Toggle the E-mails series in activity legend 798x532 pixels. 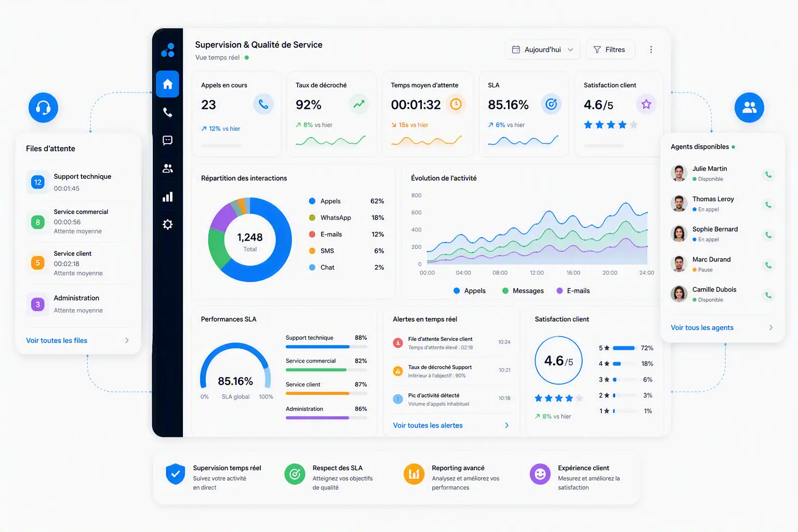pos(573,291)
